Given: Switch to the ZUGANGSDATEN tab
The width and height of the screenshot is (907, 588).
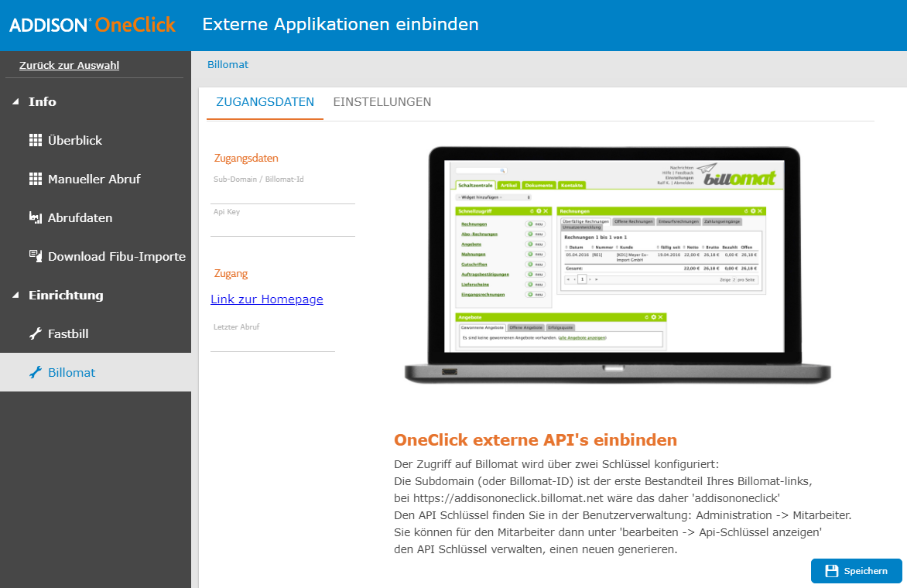Looking at the screenshot, I should click(265, 102).
